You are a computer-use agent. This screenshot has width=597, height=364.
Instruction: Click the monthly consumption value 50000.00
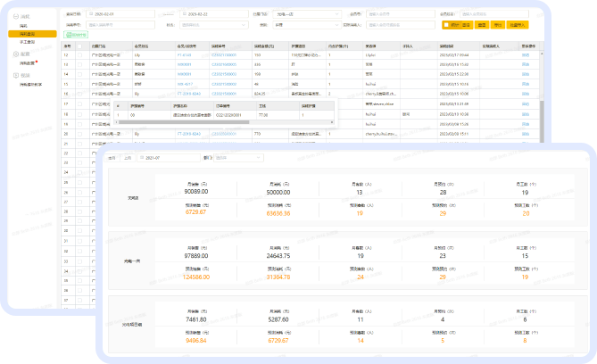pyautogui.click(x=278, y=193)
